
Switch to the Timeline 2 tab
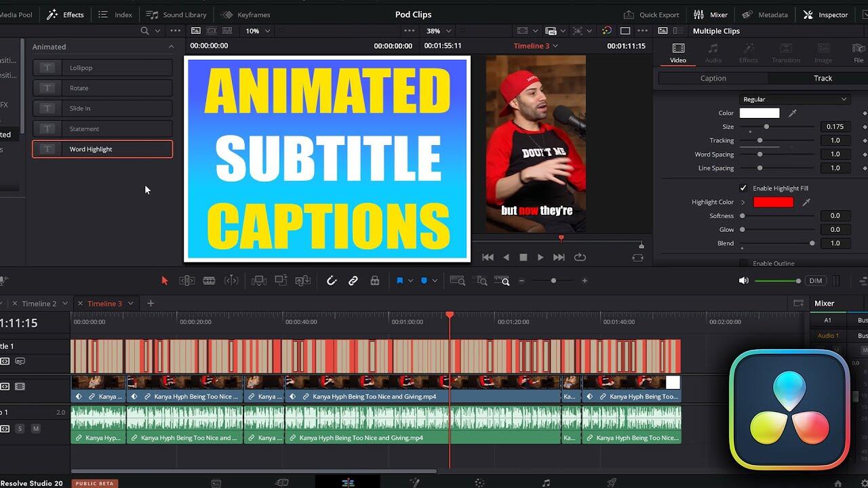pos(39,304)
